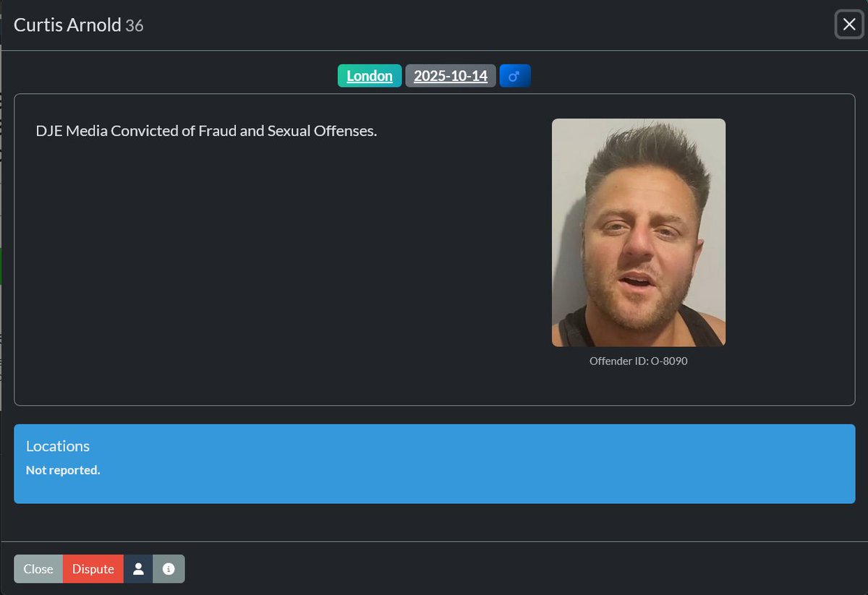This screenshot has width=868, height=595.
Task: Click the red Dispute button
Action: tap(93, 569)
